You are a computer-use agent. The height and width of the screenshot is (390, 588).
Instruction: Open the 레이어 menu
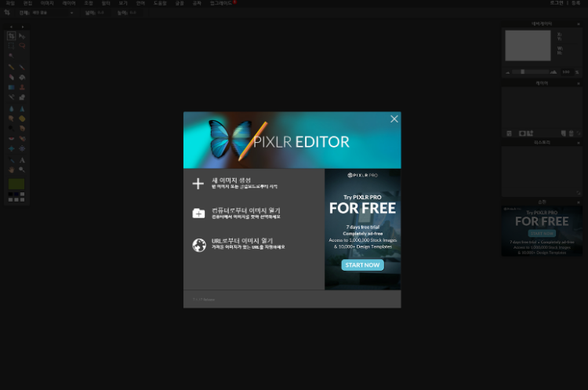point(69,3)
